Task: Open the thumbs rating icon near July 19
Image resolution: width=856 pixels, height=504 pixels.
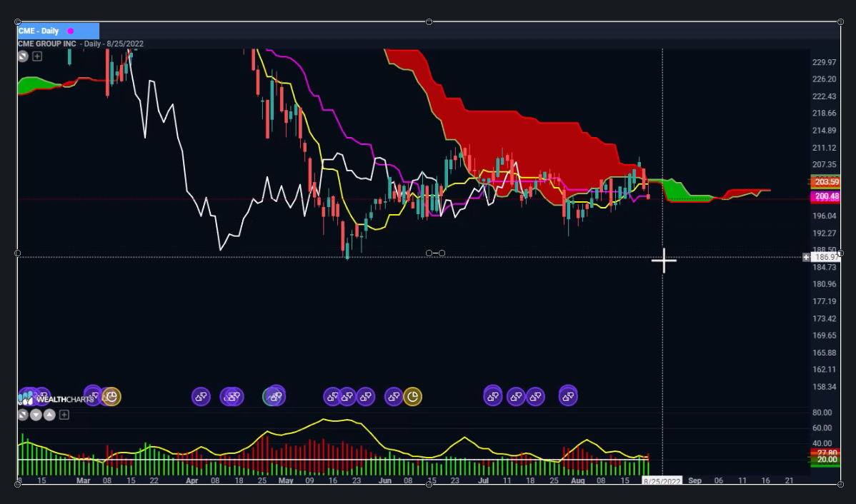Action: coord(535,396)
